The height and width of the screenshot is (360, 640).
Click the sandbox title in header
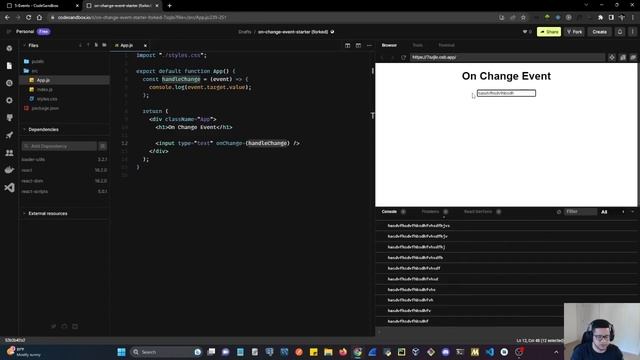click(293, 32)
